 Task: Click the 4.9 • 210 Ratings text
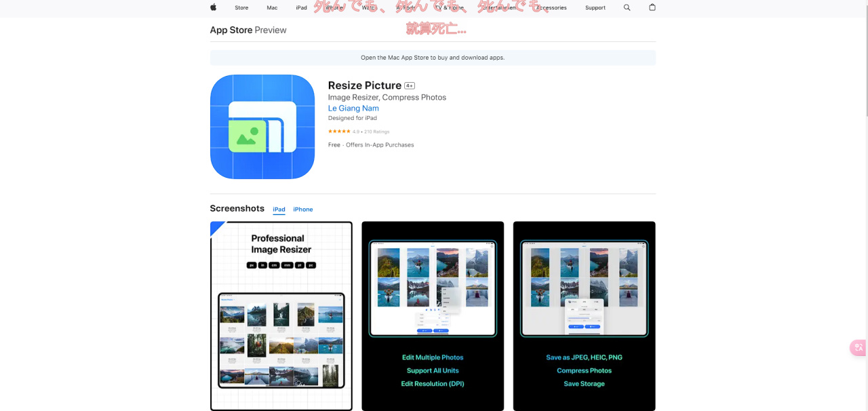pos(371,132)
